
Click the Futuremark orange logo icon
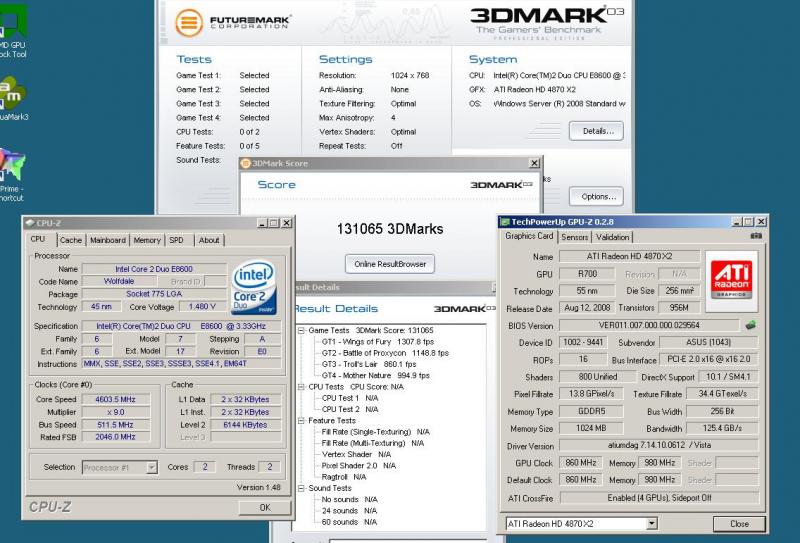click(x=189, y=23)
